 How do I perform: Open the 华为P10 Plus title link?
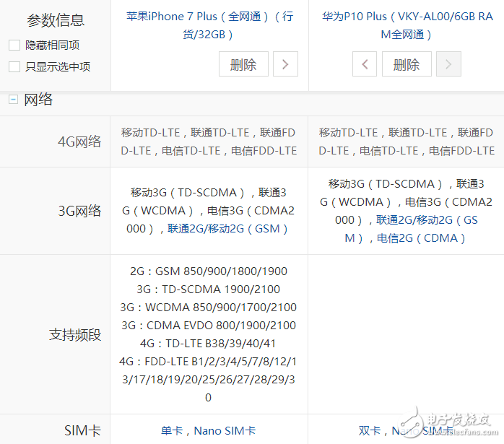tap(407, 25)
